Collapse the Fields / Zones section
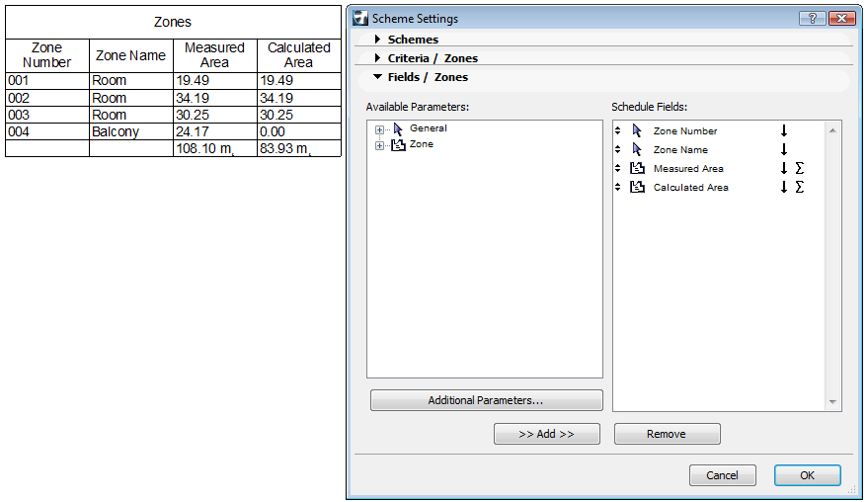868x502 pixels. 377,77
